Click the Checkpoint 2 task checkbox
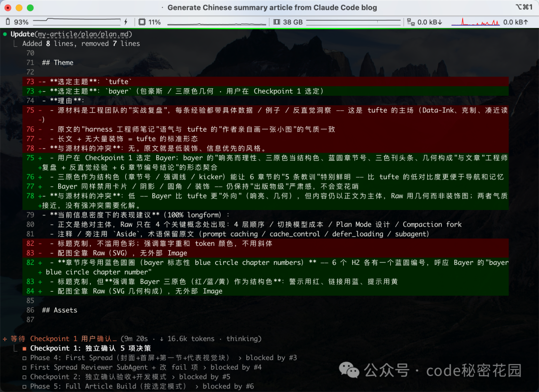The image size is (539, 392). coord(24,377)
